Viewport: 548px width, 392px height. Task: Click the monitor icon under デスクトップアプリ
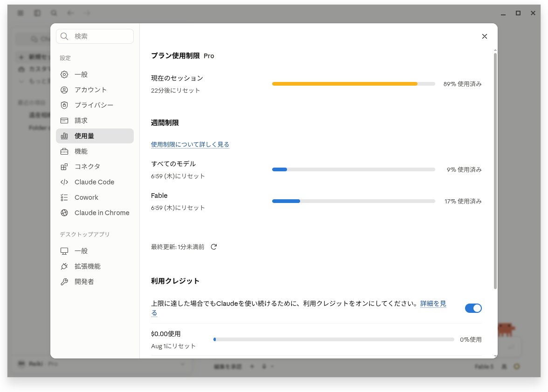[x=64, y=251]
